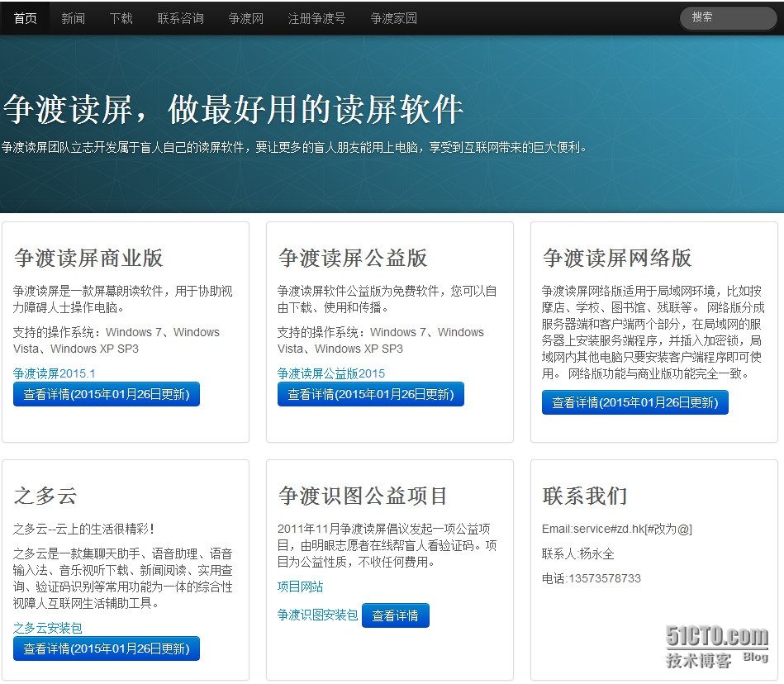Image resolution: width=784 pixels, height=684 pixels.
Task: Click the 之多云--云上的生活很精彩! text
Action: pyautogui.click(x=84, y=529)
